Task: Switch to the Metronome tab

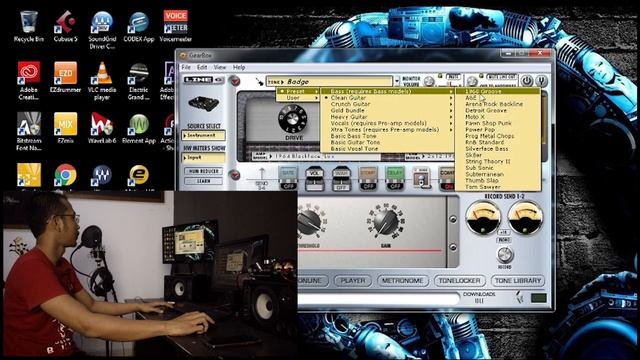Action: (403, 281)
